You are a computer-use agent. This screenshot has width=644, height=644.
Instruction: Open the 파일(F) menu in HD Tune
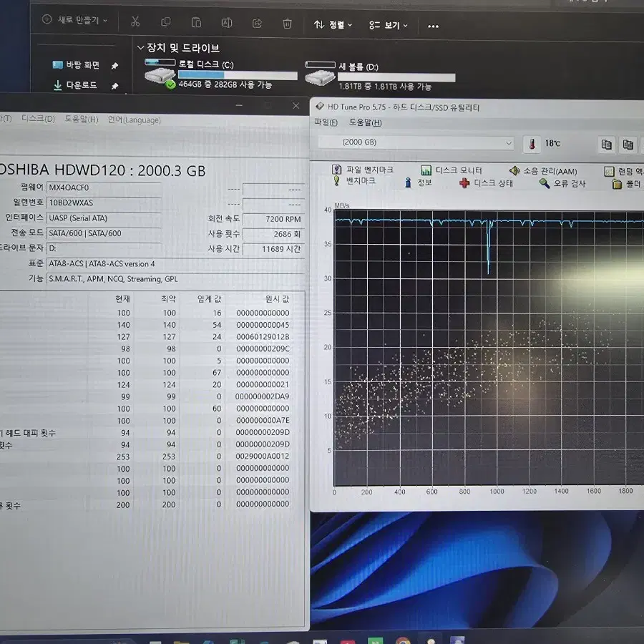[x=326, y=122]
